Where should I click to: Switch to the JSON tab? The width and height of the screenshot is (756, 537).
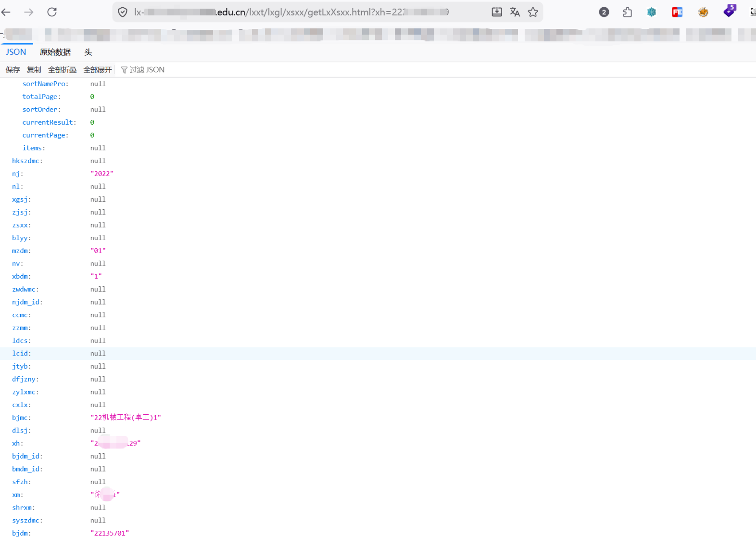coord(16,52)
